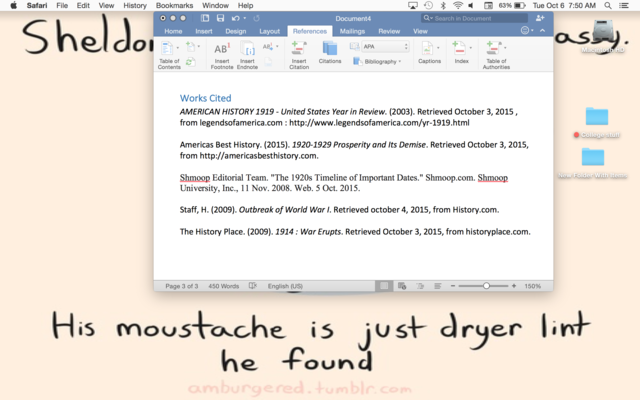This screenshot has width=640, height=400.
Task: Click the Apple menu logo
Action: [13, 5]
